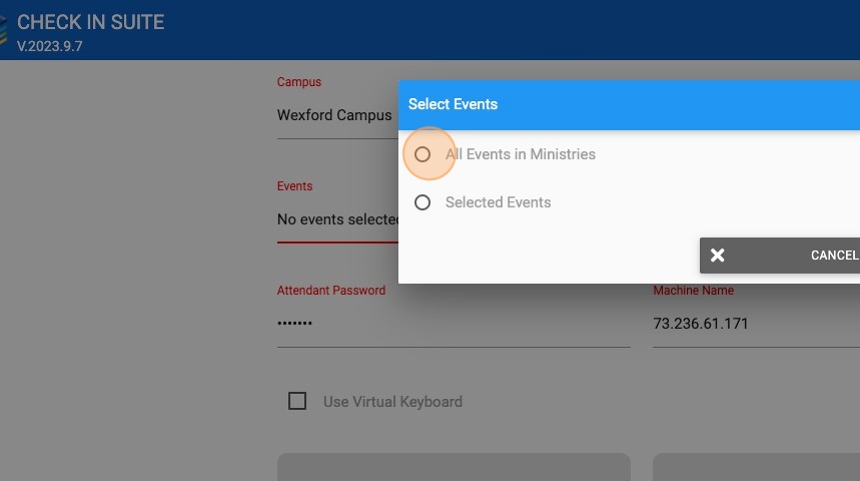Click the Check In Suite logo icon
This screenshot has width=860, height=481.
(5, 30)
